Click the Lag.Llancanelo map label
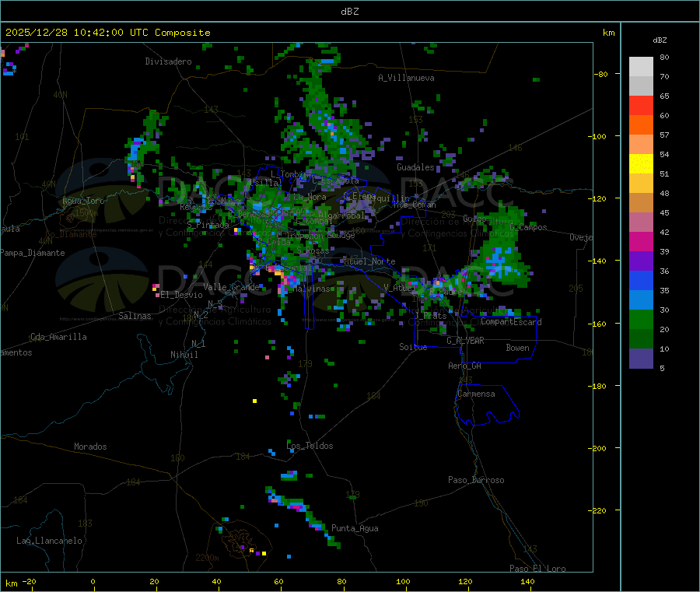700x592 pixels. tap(49, 541)
